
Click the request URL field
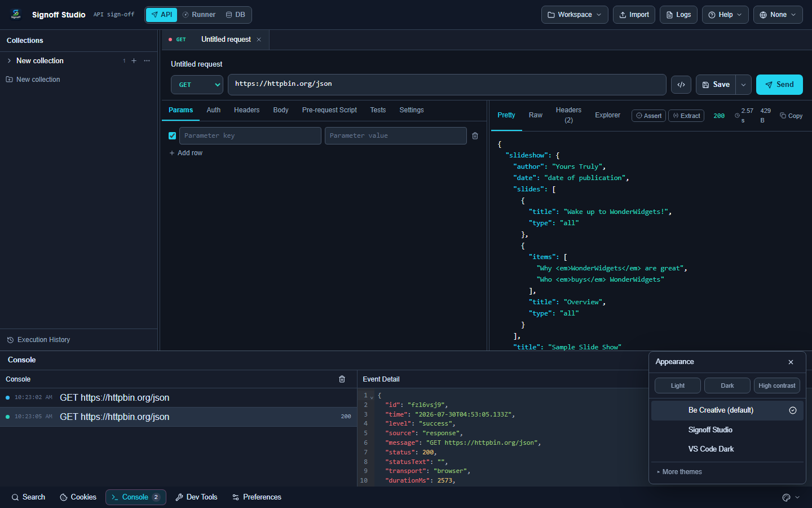tap(447, 85)
